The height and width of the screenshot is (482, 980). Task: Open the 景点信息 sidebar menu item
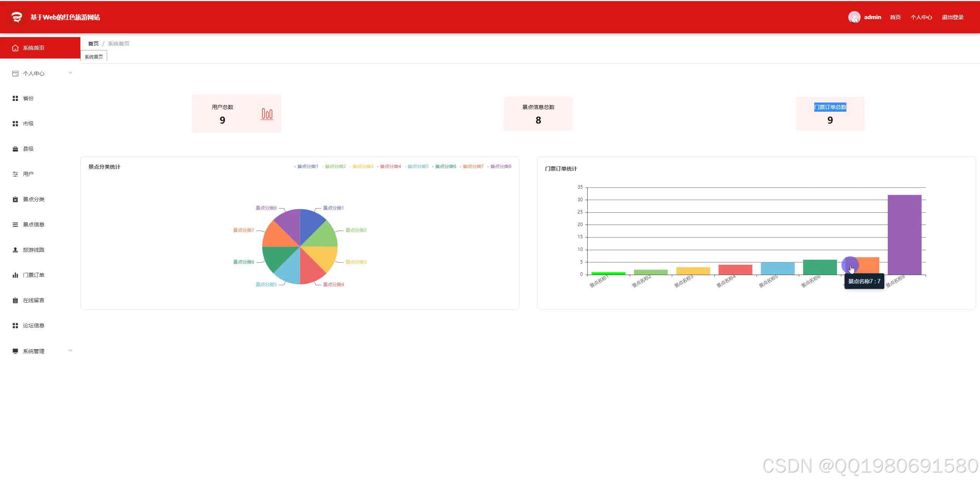pyautogui.click(x=34, y=225)
